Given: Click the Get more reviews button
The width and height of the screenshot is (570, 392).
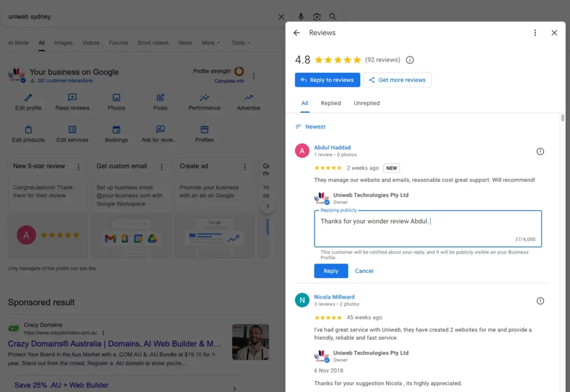Looking at the screenshot, I should tap(397, 80).
